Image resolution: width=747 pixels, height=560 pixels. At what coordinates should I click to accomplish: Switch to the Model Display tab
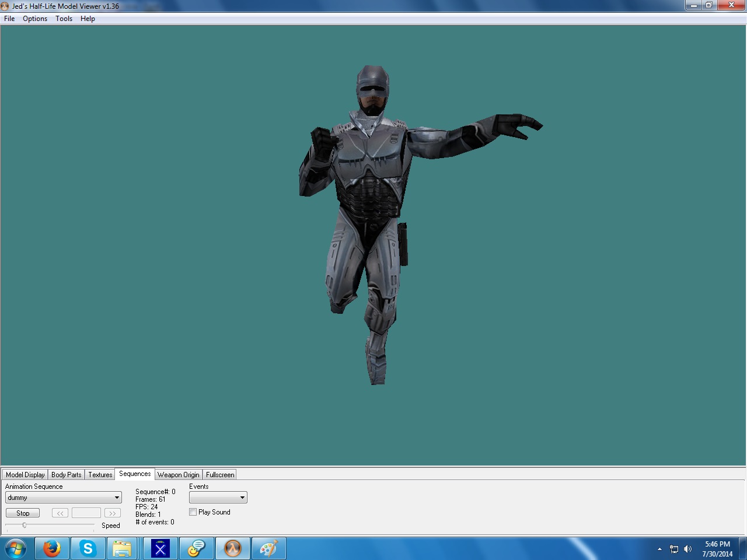click(x=25, y=475)
